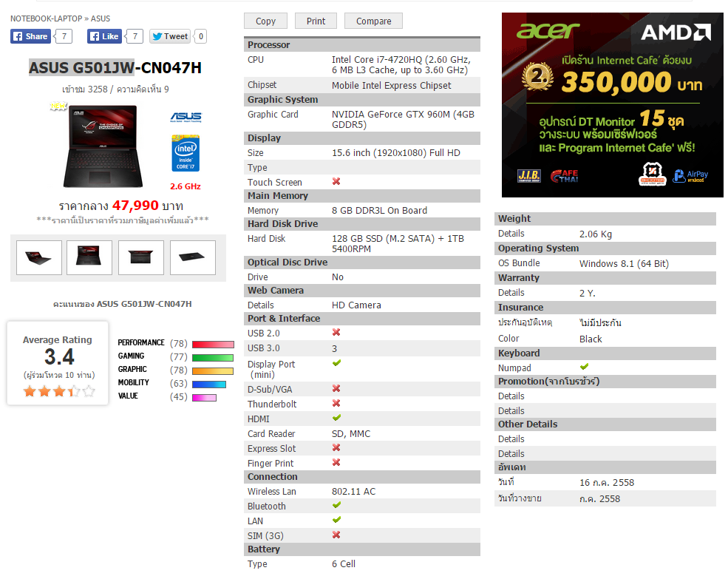Click the Finger Print red cross icon

tap(336, 462)
